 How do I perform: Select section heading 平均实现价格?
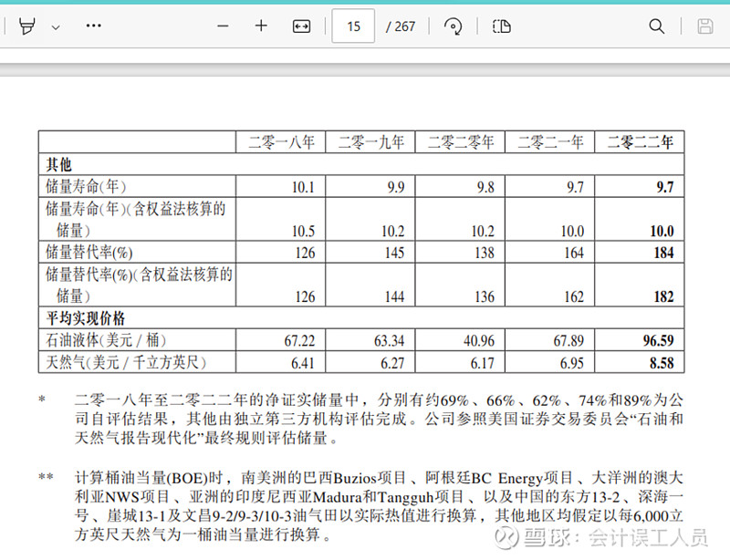point(86,318)
